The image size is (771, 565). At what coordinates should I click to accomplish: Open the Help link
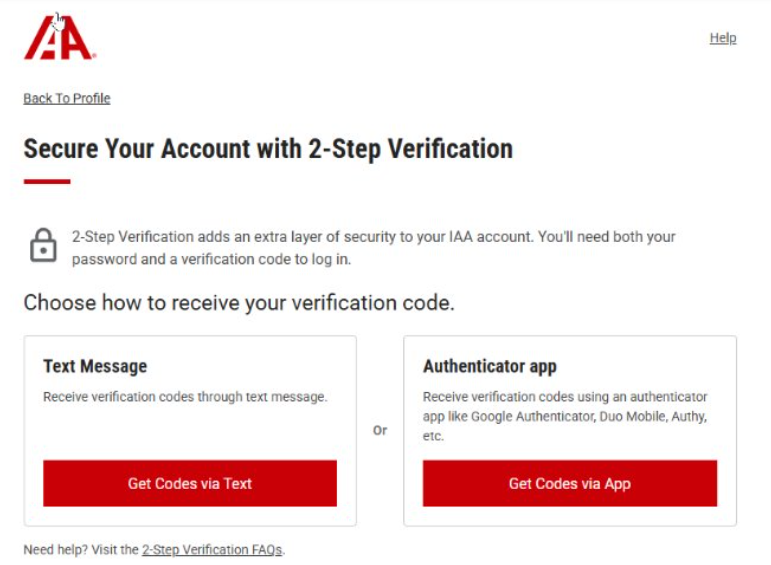click(723, 38)
